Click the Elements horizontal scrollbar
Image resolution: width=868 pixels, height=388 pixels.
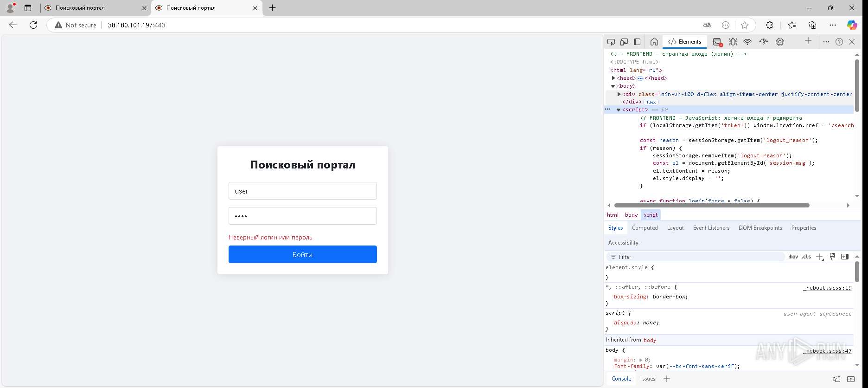click(712, 205)
